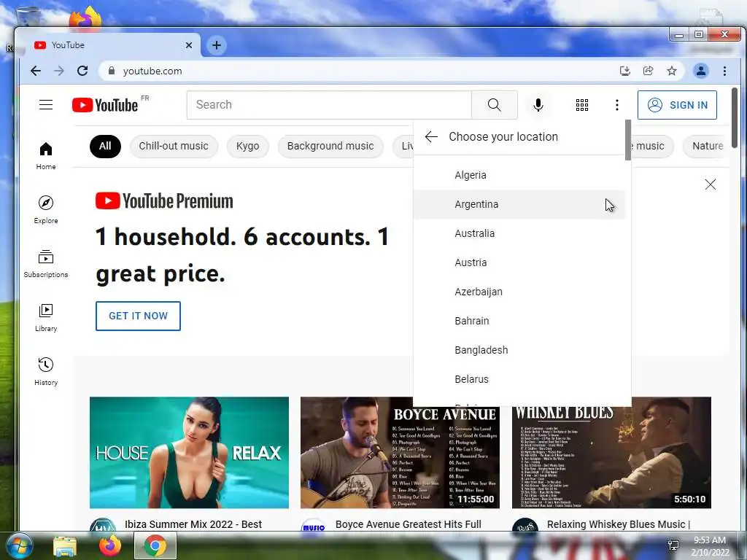This screenshot has height=560, width=747.
Task: Choose Australia as location
Action: (x=519, y=233)
